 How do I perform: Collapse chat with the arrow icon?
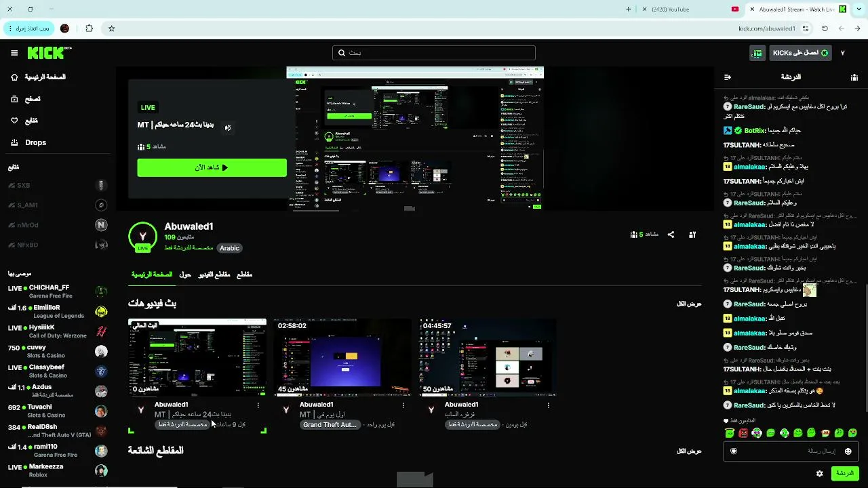click(x=728, y=77)
